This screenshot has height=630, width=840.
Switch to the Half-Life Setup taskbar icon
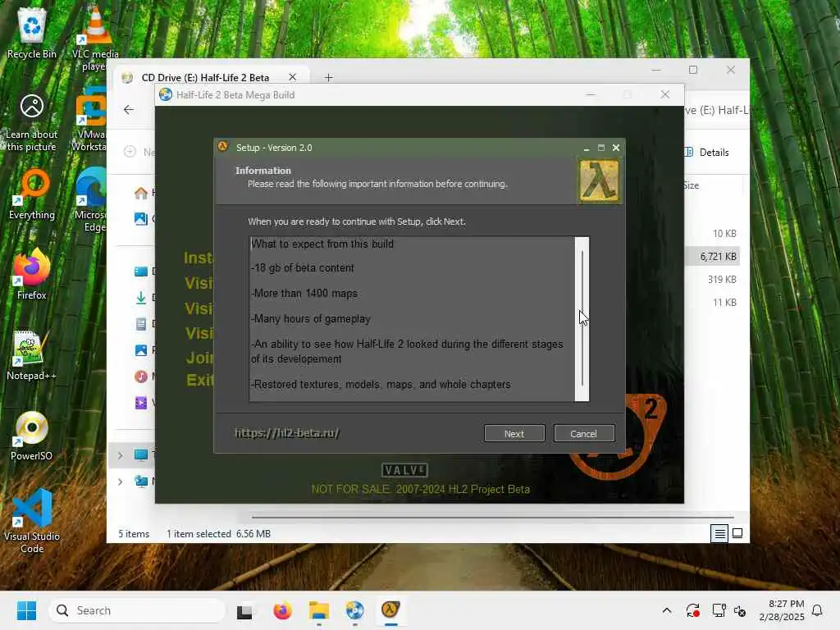391,610
